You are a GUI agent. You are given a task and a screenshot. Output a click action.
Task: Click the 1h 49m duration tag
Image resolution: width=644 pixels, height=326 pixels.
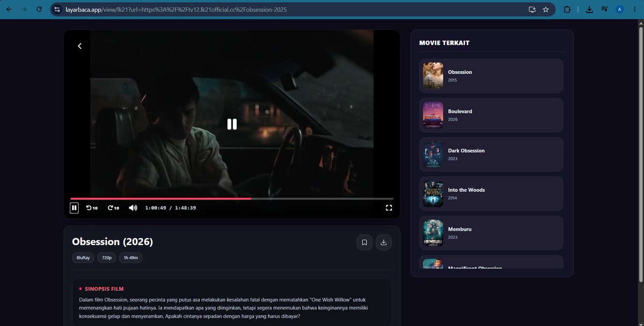click(x=130, y=258)
